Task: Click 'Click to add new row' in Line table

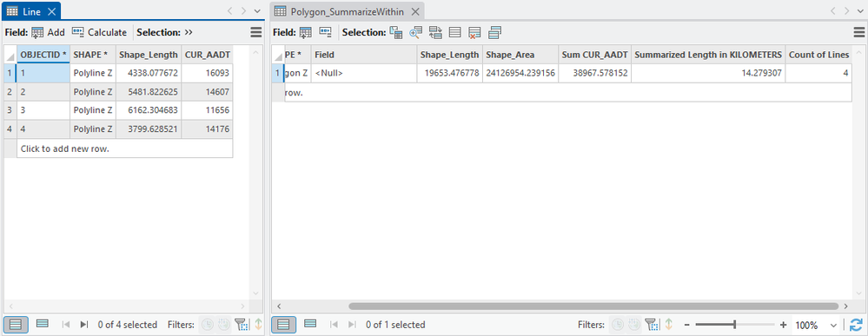Action: tap(124, 148)
